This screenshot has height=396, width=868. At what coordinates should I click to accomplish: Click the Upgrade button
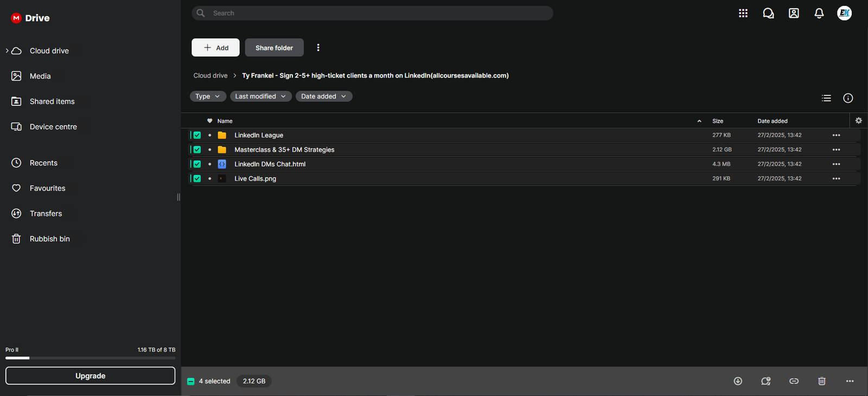coord(90,376)
